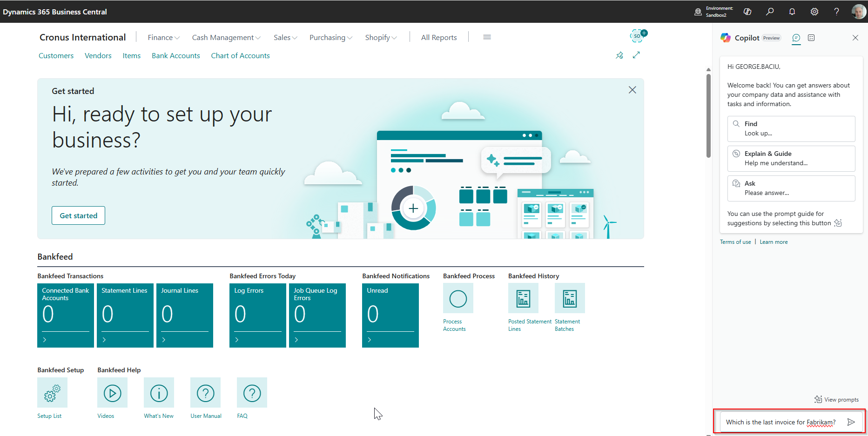Go to Items

coord(132,55)
